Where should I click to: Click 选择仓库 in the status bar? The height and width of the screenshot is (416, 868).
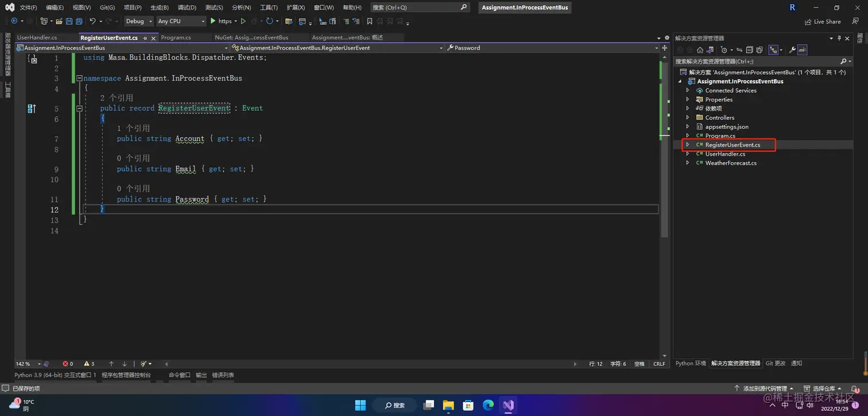823,388
